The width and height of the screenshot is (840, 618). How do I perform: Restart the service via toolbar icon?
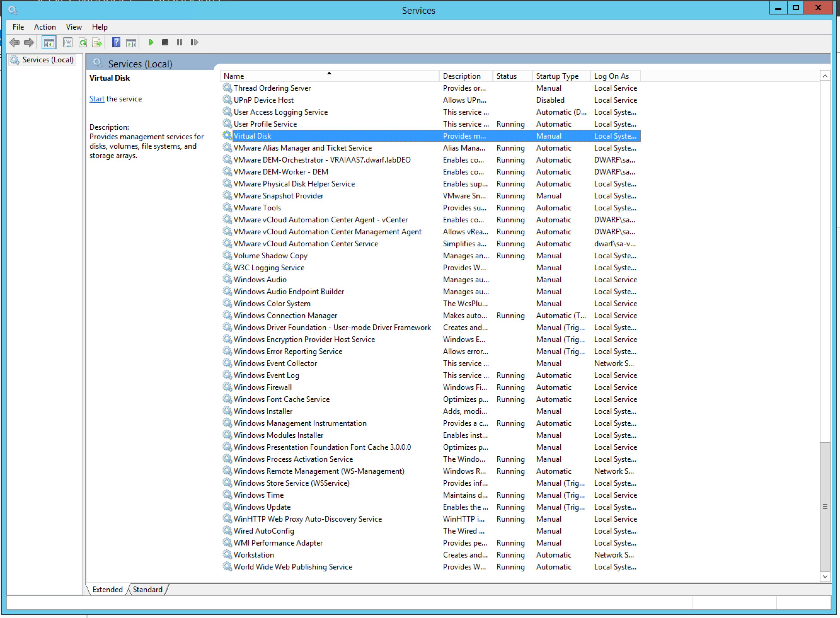point(194,42)
